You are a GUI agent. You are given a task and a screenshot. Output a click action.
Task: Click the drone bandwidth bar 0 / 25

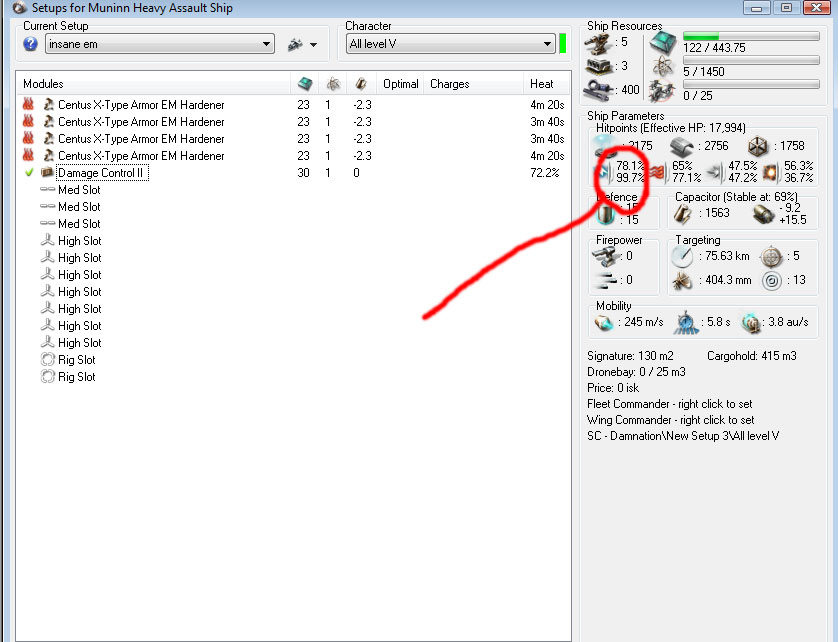(751, 84)
